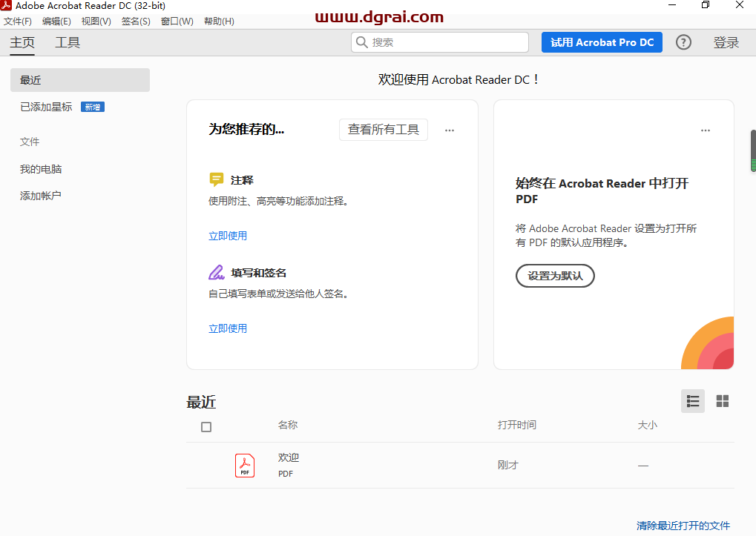Image resolution: width=756 pixels, height=536 pixels.
Task: Open the more options menu on recommended tools card
Action: tap(450, 130)
